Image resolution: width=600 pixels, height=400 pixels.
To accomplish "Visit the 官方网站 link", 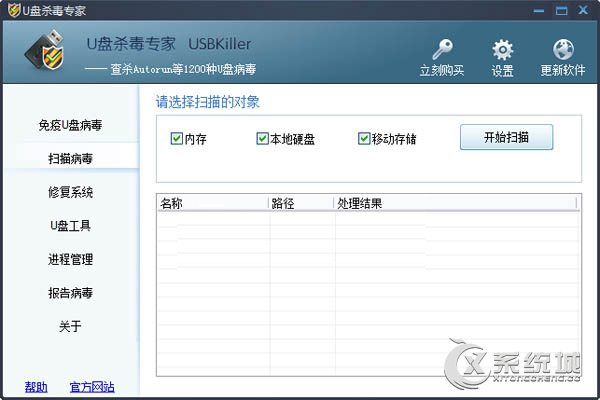I will tap(92, 387).
